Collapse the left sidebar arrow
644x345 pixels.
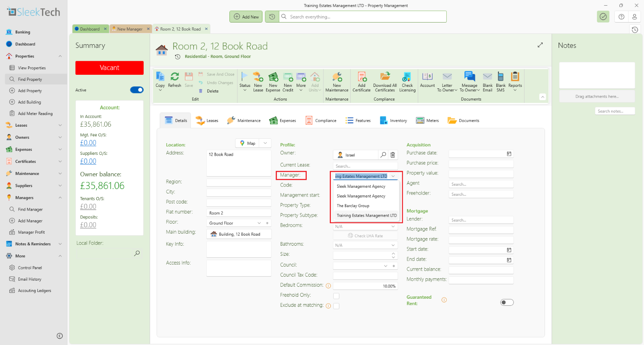(60, 336)
